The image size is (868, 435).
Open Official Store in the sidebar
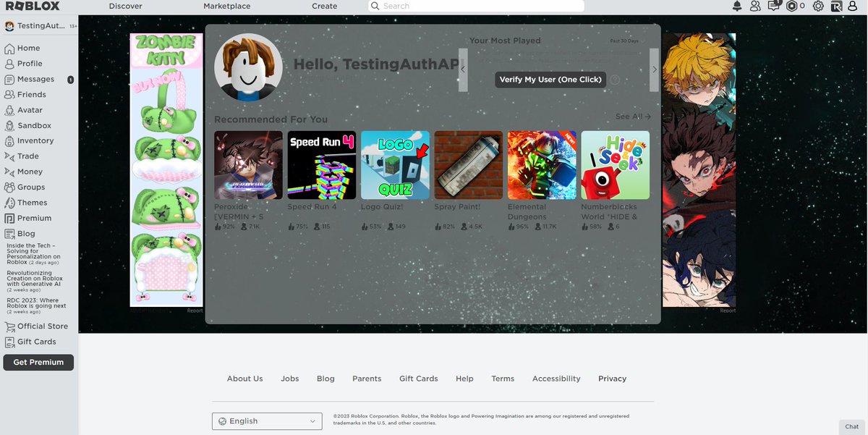tap(36, 326)
